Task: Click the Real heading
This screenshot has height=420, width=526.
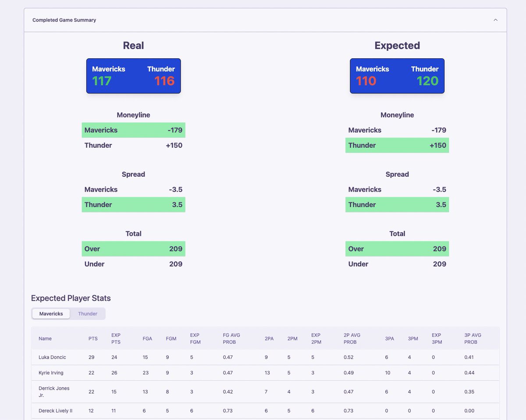Action: coord(133,46)
